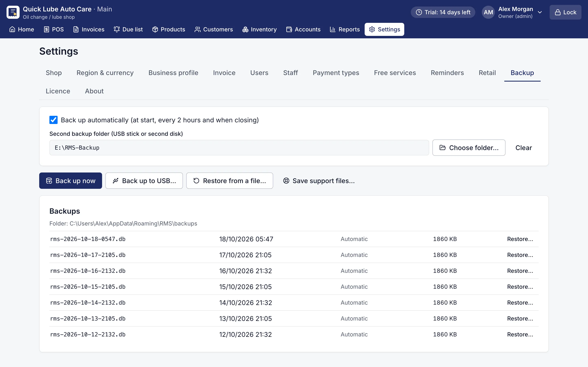Screen dimensions: 588x367
Task: Open POS register icon in navigation
Action: point(46,29)
